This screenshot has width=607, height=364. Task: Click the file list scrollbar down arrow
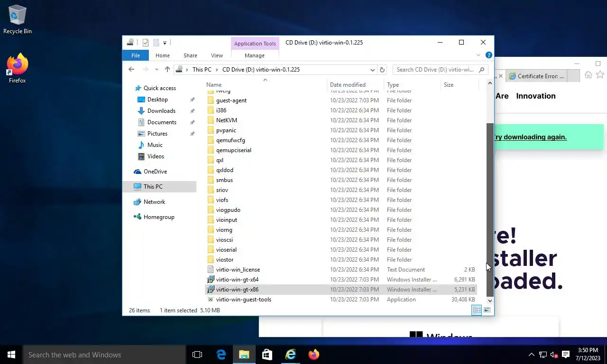tap(490, 300)
